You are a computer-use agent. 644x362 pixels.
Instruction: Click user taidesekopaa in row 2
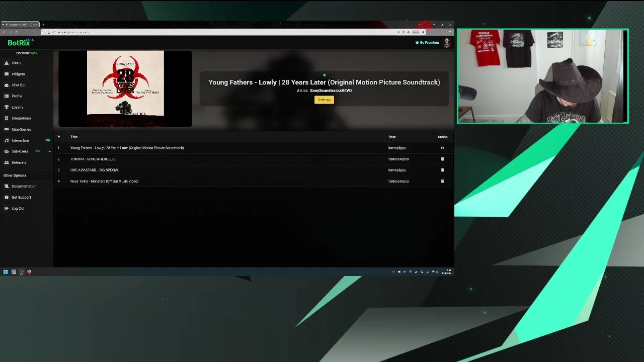coord(398,159)
